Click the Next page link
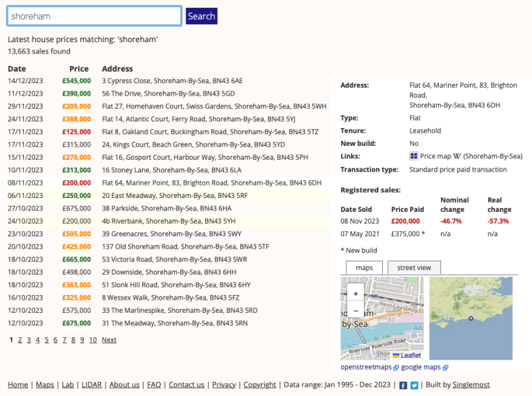 [x=109, y=340]
